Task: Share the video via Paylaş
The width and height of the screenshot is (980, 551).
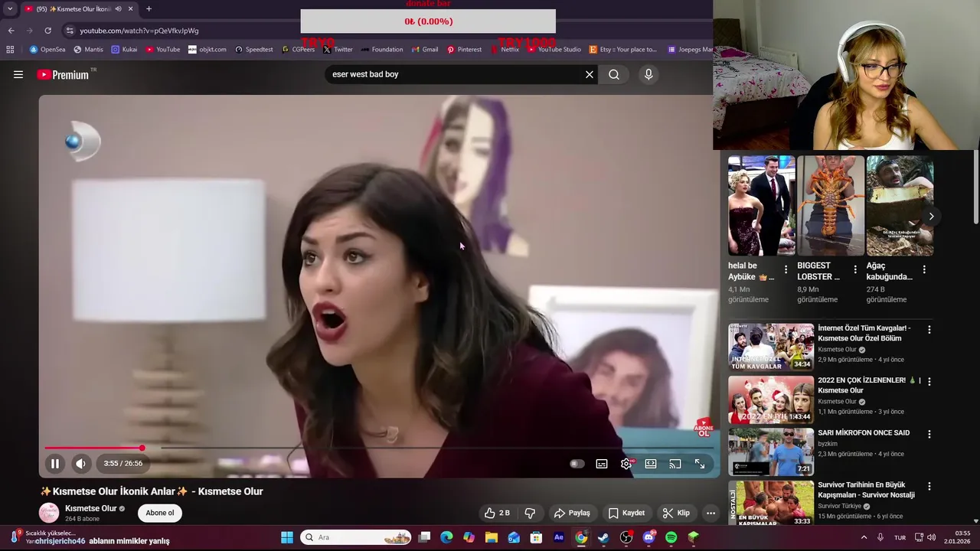Action: pos(572,513)
